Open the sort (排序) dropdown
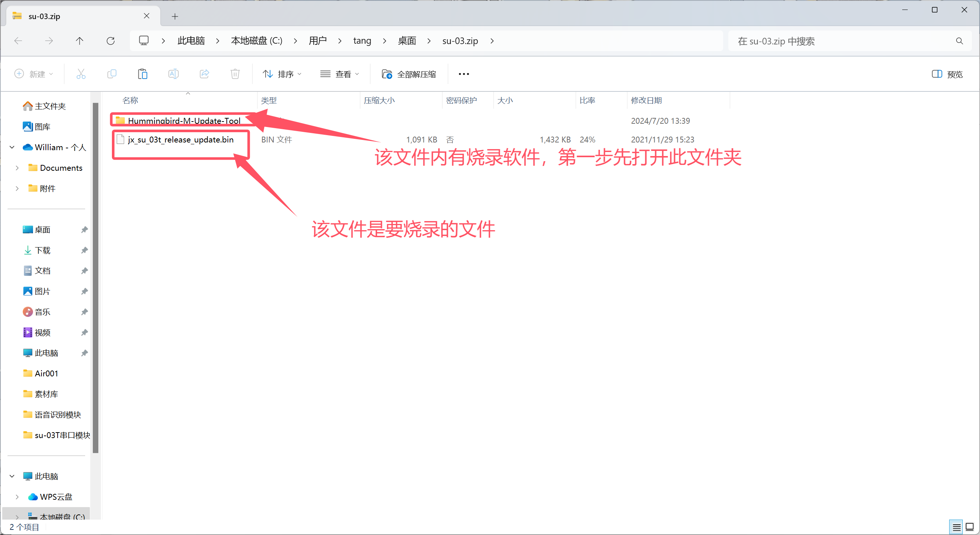Screen dimensions: 980x535 click(x=282, y=74)
